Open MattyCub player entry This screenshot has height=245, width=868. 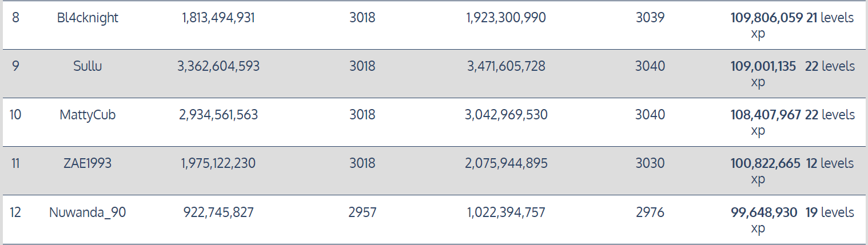87,115
